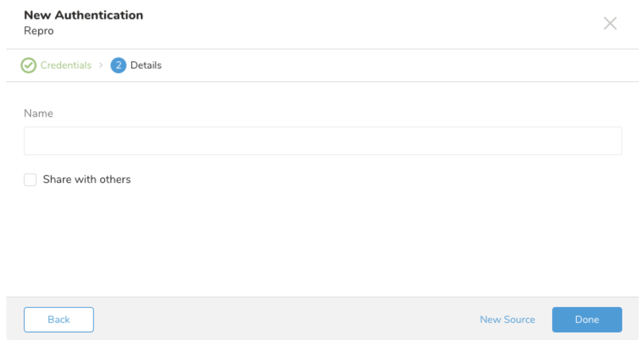Open the New Source link
644x348 pixels.
[x=507, y=320]
